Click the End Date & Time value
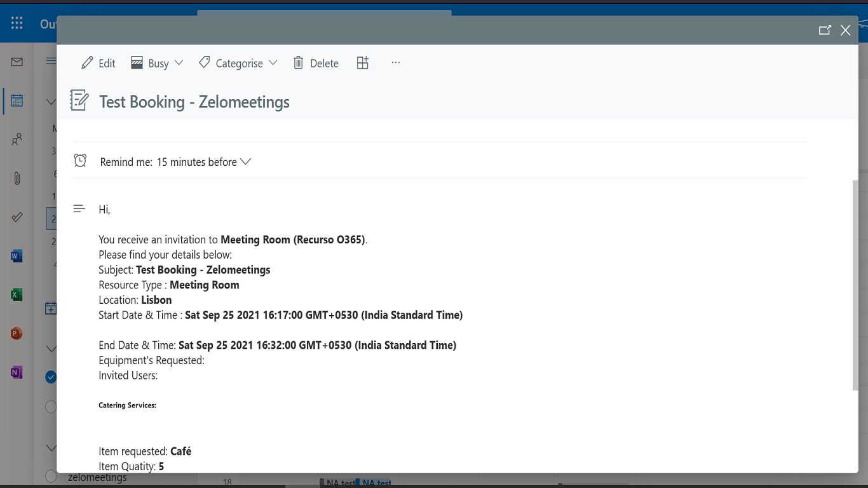868x488 pixels. tap(317, 346)
